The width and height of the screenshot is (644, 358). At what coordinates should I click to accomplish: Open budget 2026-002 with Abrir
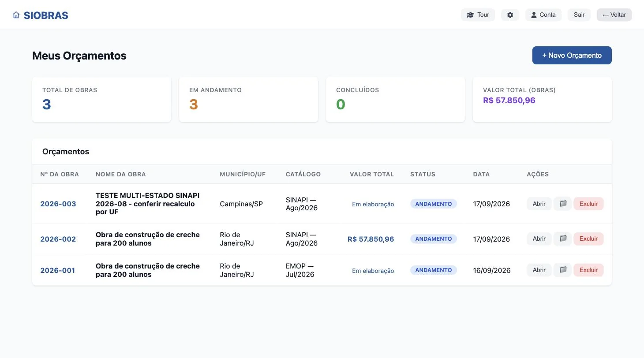click(539, 239)
